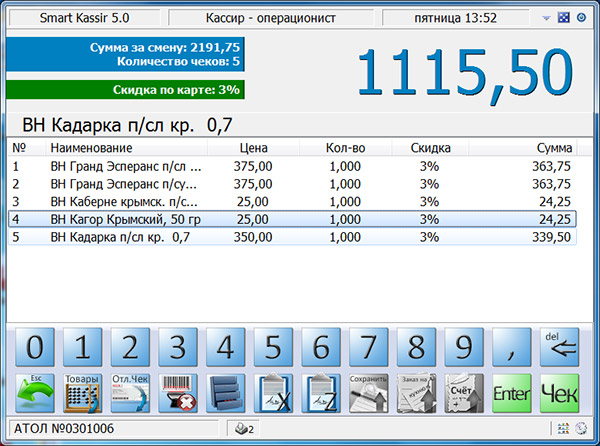
Task: Open the cash drawer icon
Action: point(225,392)
